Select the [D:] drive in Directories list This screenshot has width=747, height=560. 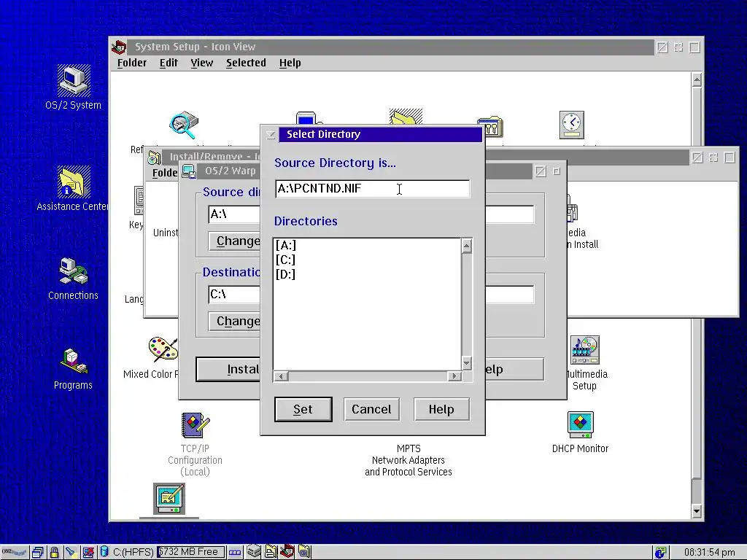click(285, 274)
